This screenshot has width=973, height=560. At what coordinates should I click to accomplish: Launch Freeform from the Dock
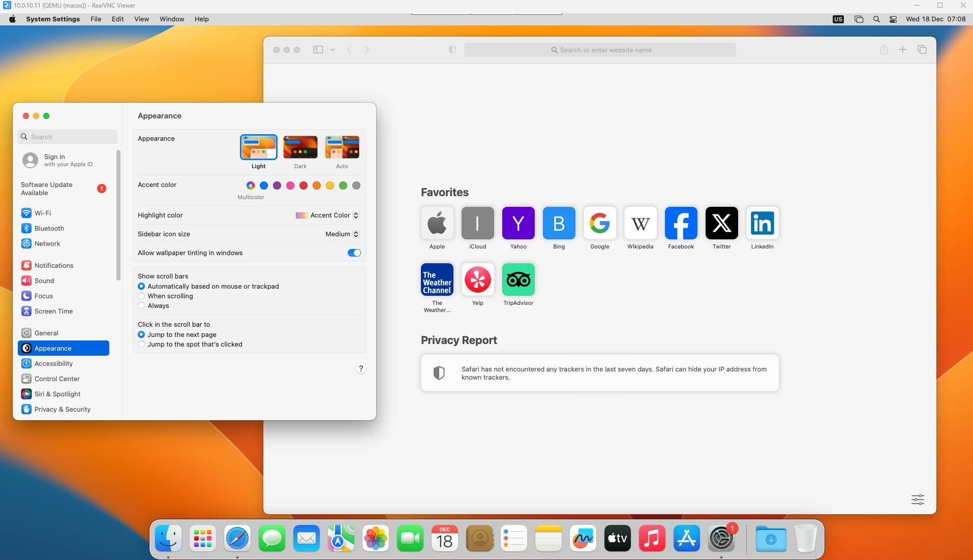click(x=583, y=538)
